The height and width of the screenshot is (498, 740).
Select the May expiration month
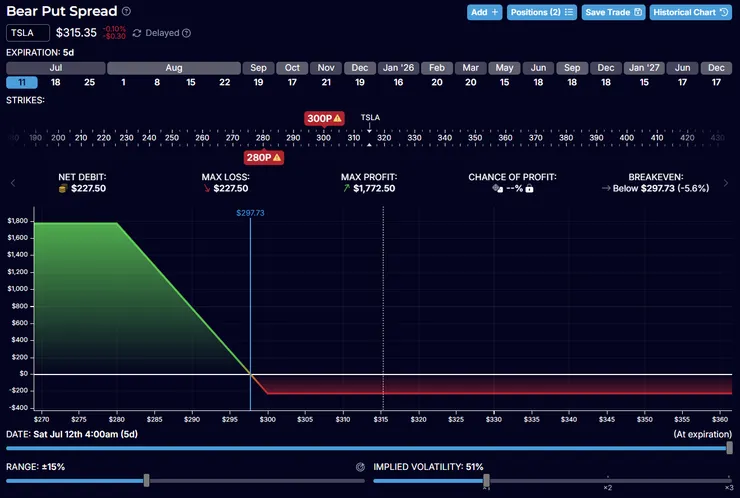point(504,68)
